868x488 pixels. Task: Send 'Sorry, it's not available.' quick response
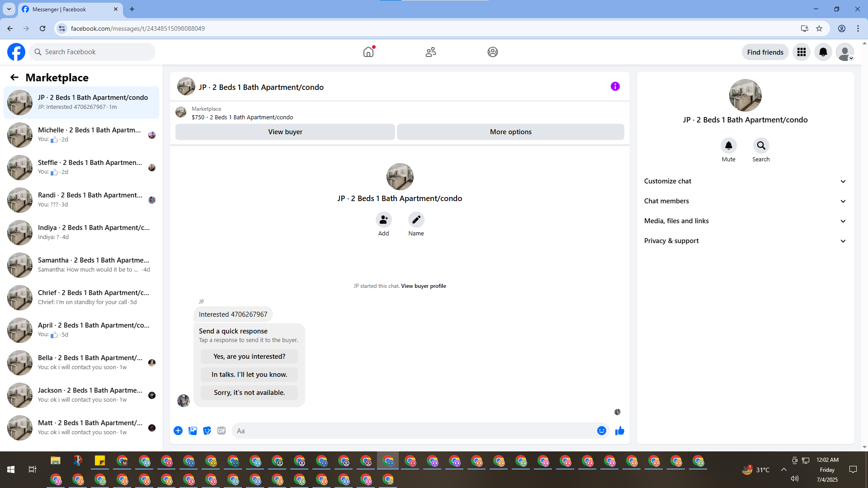coord(249,393)
